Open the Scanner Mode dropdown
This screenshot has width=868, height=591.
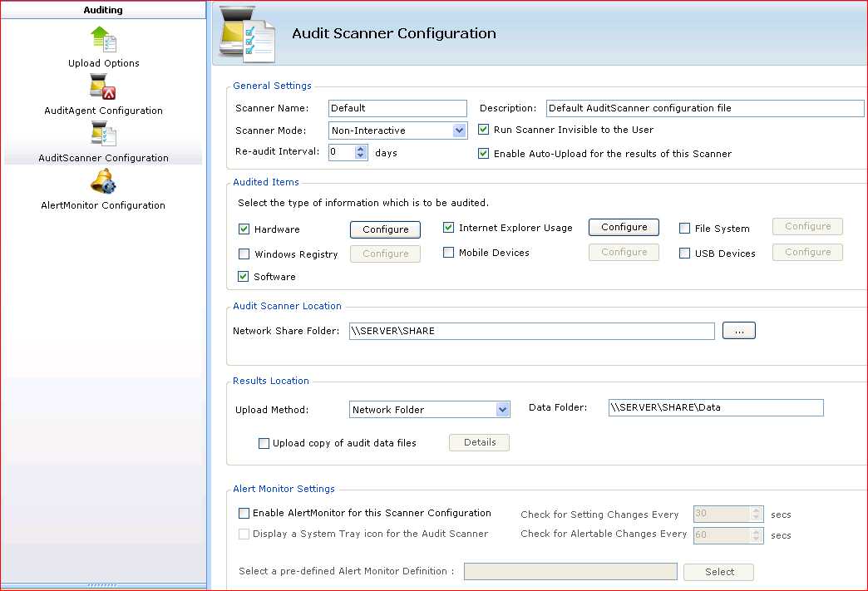pos(459,131)
